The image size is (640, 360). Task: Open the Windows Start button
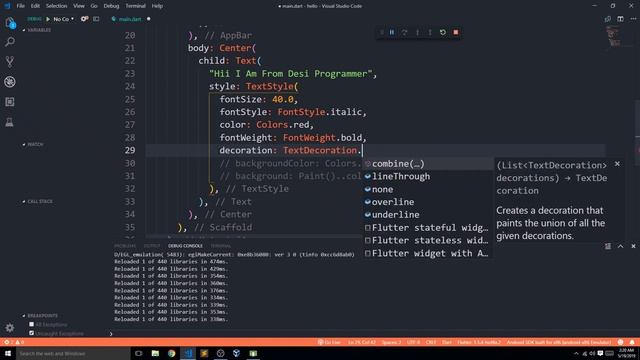coord(8,353)
